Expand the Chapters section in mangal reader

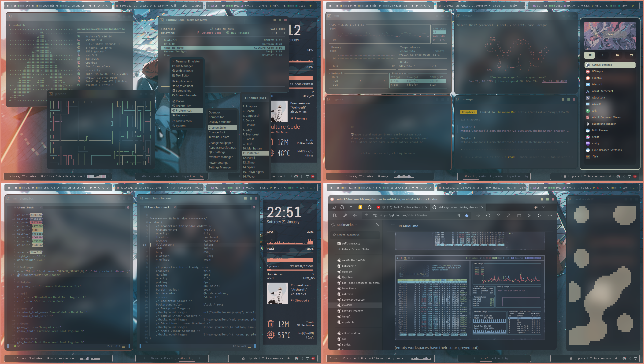(x=469, y=112)
